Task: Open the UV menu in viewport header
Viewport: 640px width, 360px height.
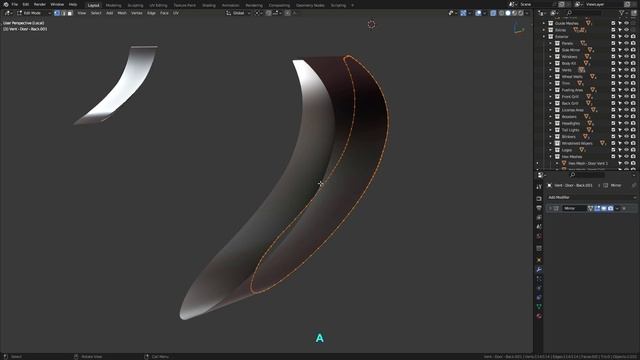Action: click(x=176, y=13)
